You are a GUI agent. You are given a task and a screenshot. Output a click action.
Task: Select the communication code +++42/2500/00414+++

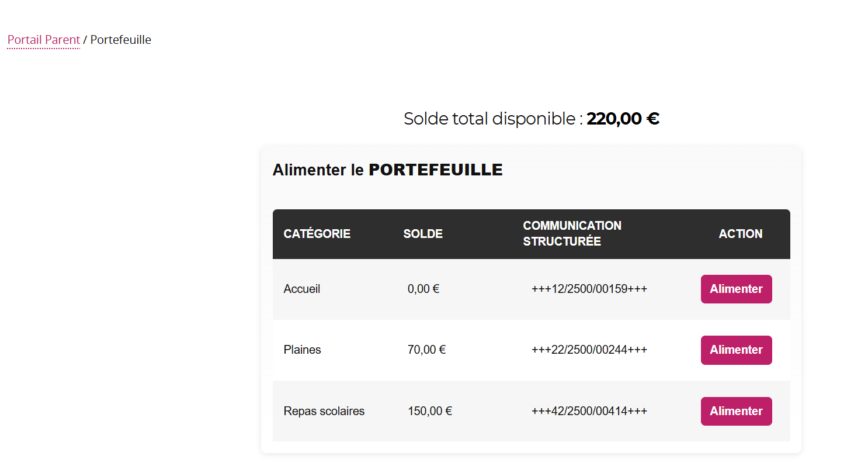click(x=589, y=411)
